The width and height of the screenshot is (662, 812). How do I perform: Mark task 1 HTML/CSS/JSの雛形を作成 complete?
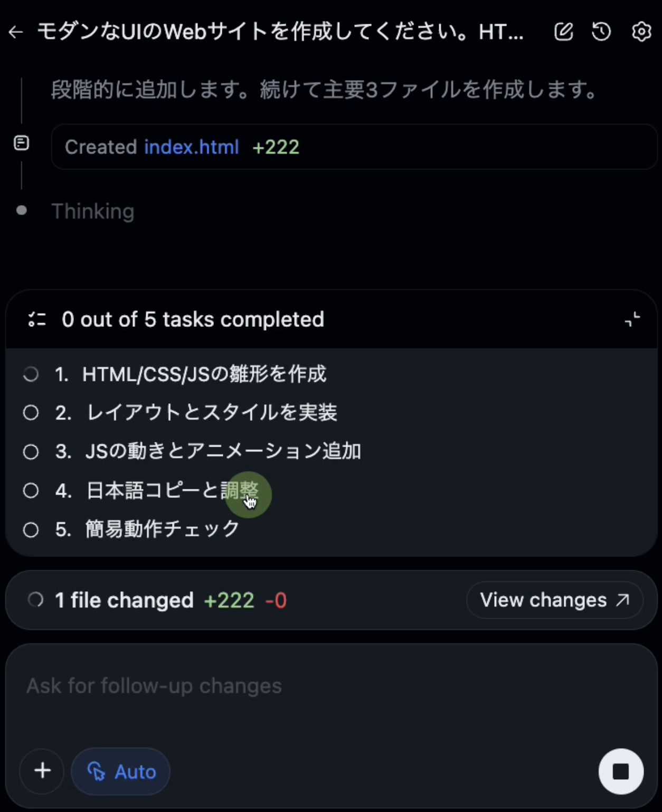click(x=31, y=374)
